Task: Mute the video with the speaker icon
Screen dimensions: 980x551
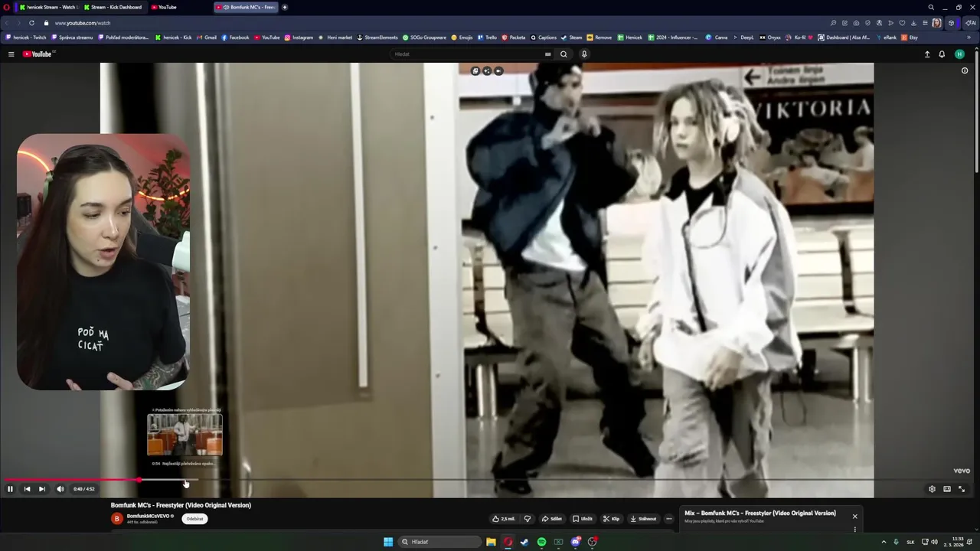Action: [x=60, y=489]
